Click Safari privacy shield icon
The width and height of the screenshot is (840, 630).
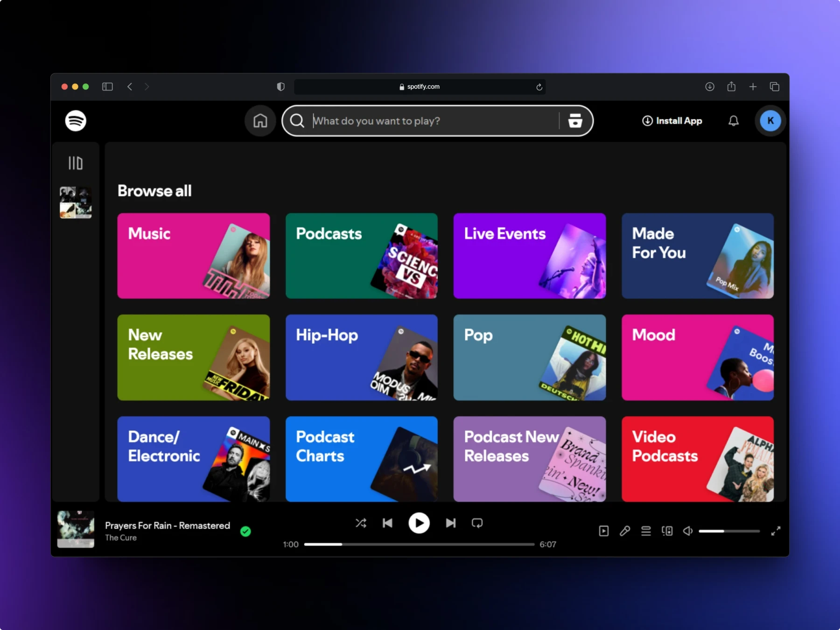pyautogui.click(x=280, y=87)
